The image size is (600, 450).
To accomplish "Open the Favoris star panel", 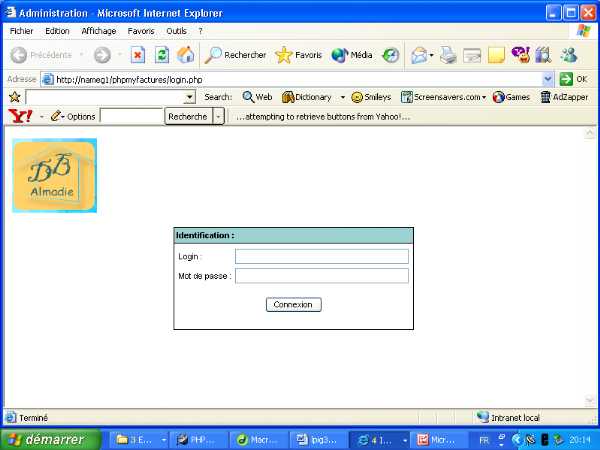I will (298, 55).
